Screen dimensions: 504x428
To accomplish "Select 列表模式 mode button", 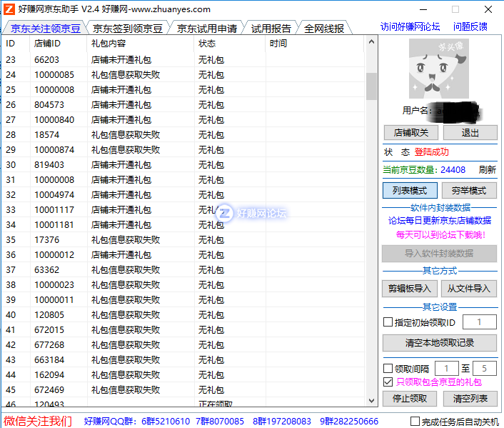I will point(410,191).
